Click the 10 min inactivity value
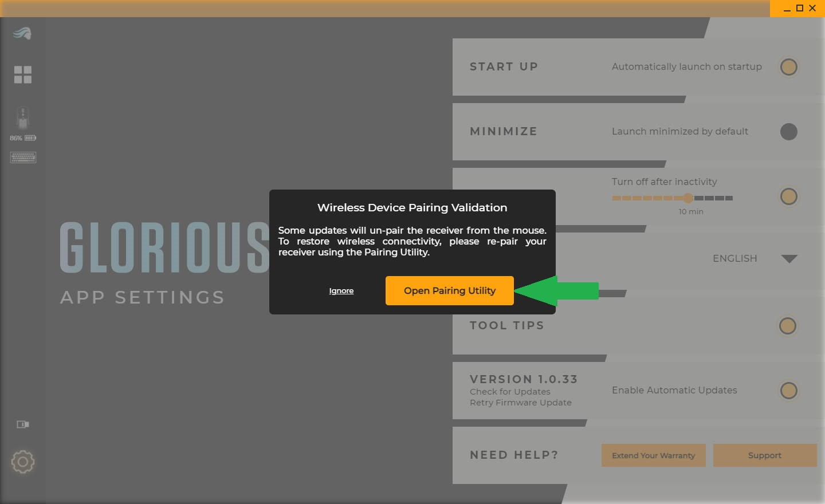 (x=691, y=212)
